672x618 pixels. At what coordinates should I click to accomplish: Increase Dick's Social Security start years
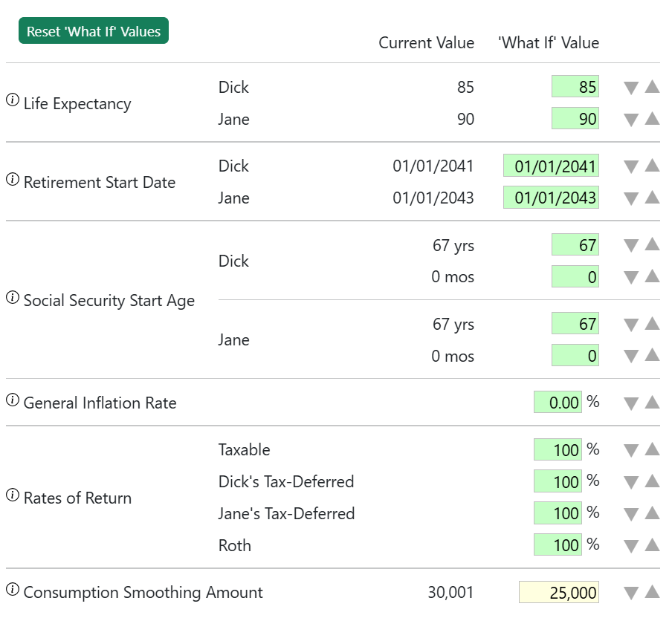point(652,244)
